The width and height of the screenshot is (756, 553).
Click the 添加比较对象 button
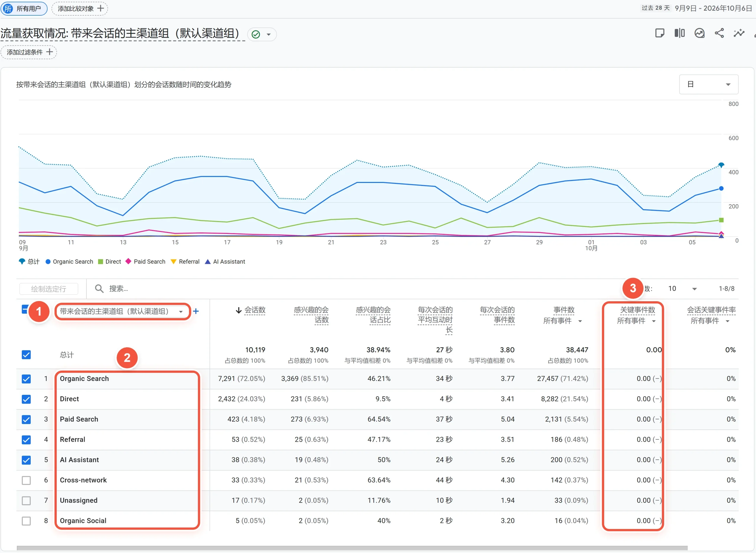click(80, 8)
